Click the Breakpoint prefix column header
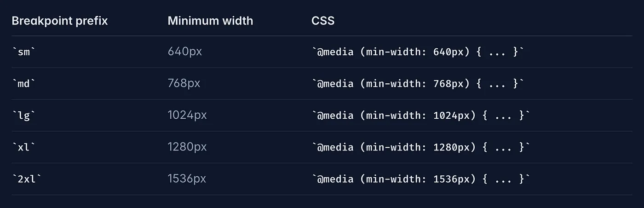Screen dimensions: 644x208 [59, 21]
